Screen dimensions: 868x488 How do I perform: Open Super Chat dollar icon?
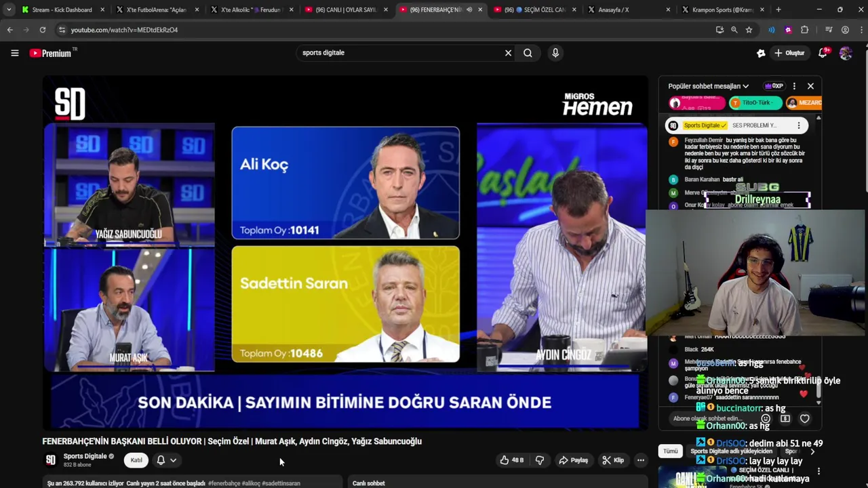point(785,419)
